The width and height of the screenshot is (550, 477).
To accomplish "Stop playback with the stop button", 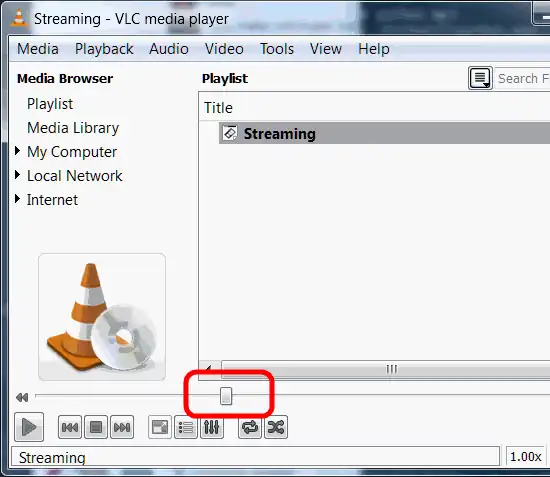I will click(96, 427).
